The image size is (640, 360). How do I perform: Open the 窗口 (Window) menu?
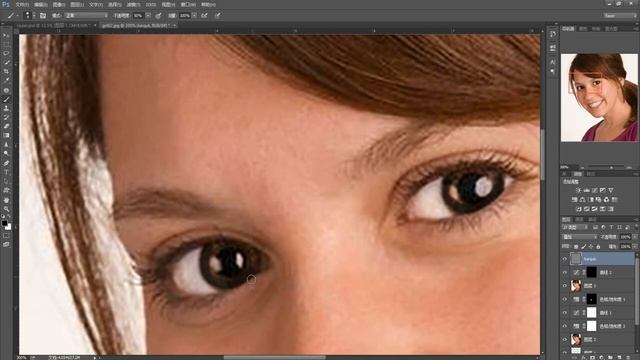[188, 4]
